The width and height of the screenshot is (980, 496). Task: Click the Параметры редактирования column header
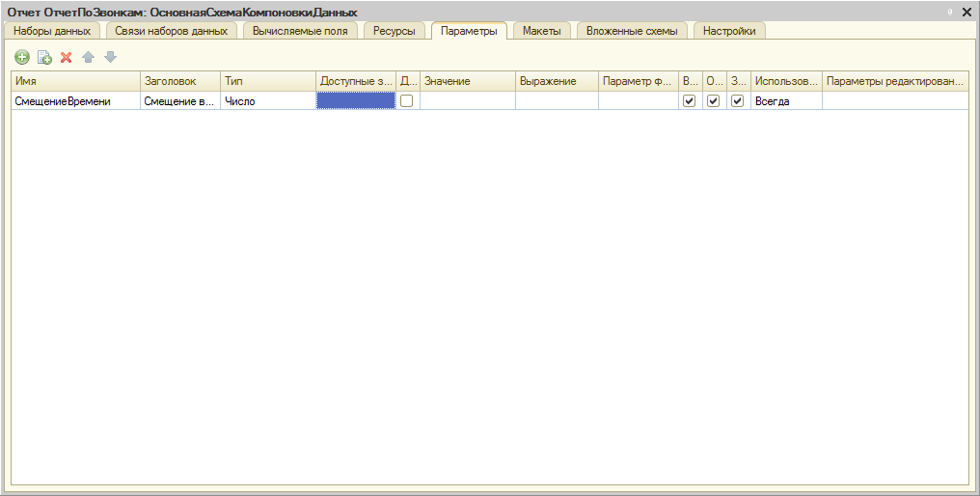[x=895, y=81]
